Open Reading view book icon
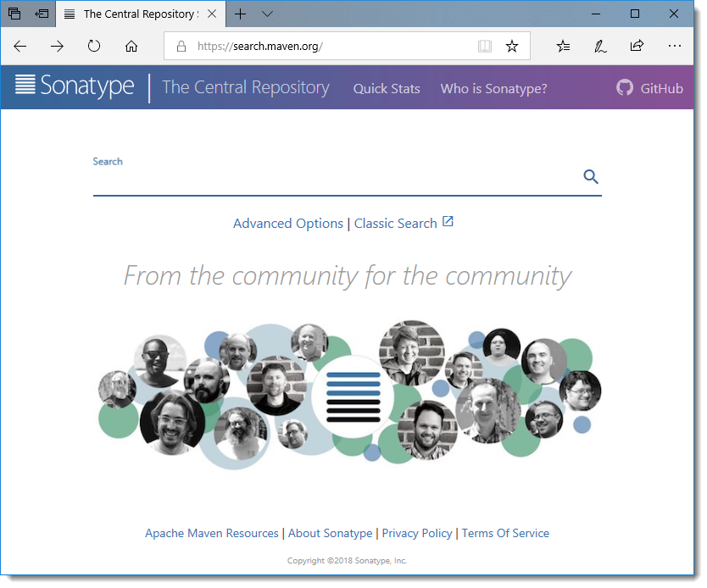The width and height of the screenshot is (707, 588). click(x=485, y=46)
